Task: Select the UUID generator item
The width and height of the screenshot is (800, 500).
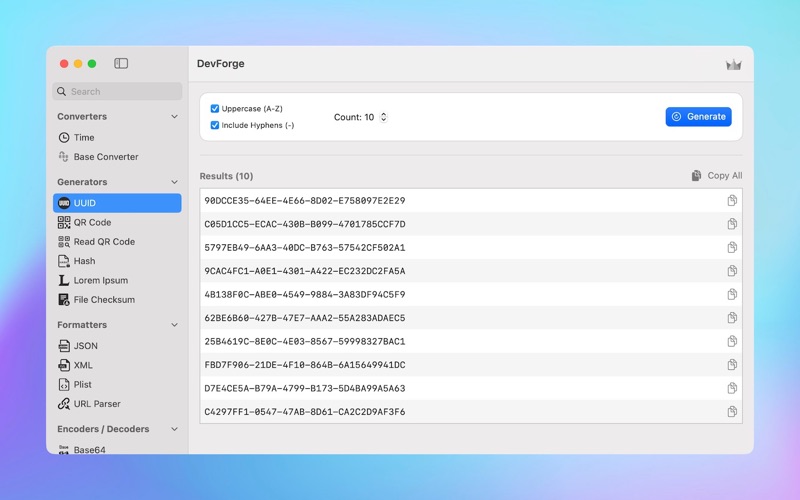Action: coord(117,203)
